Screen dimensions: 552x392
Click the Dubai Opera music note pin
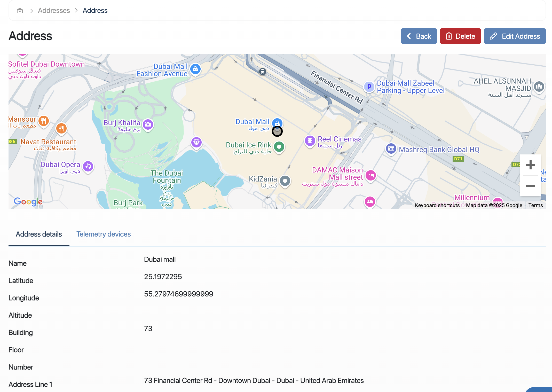point(88,166)
